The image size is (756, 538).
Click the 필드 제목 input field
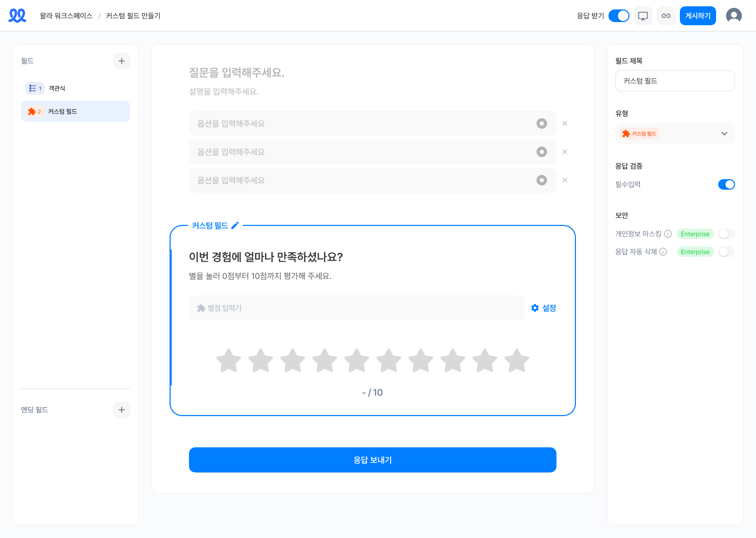(x=675, y=81)
